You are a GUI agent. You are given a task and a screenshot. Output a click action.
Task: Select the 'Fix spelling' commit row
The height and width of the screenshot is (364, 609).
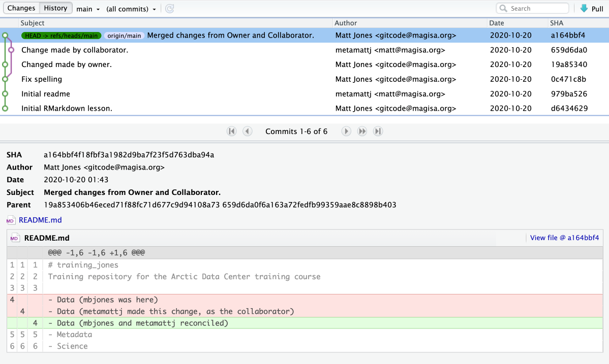tap(42, 79)
